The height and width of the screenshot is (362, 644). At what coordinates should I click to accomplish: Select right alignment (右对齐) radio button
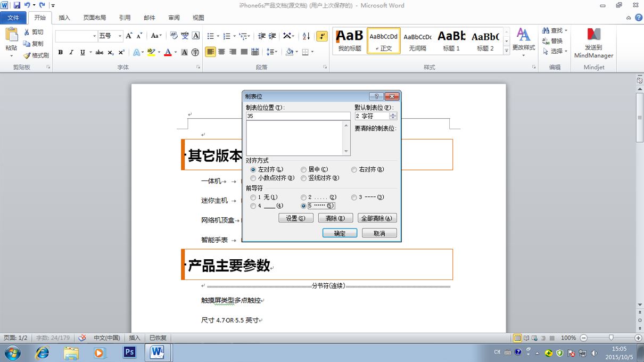point(354,169)
